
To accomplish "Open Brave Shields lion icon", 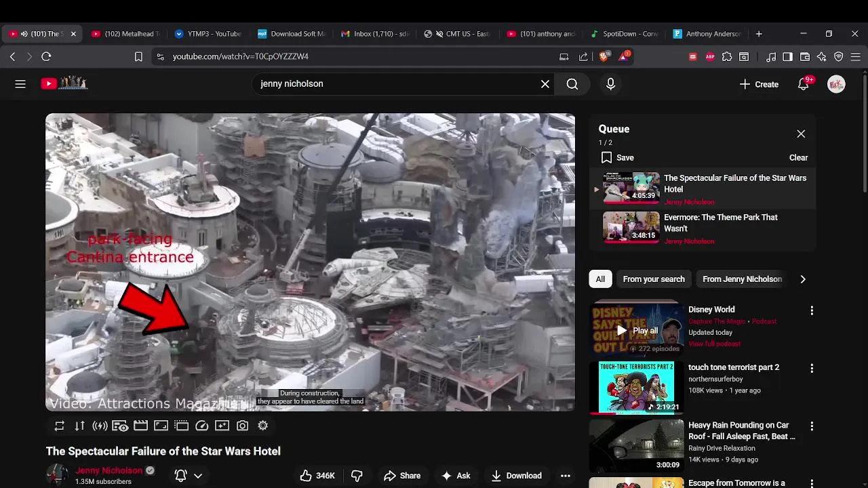I will (604, 56).
